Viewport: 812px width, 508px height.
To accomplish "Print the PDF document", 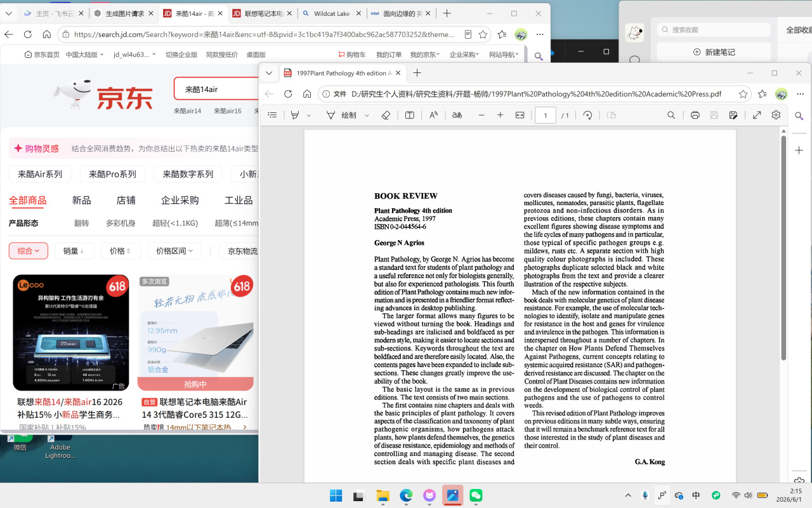I will (695, 115).
